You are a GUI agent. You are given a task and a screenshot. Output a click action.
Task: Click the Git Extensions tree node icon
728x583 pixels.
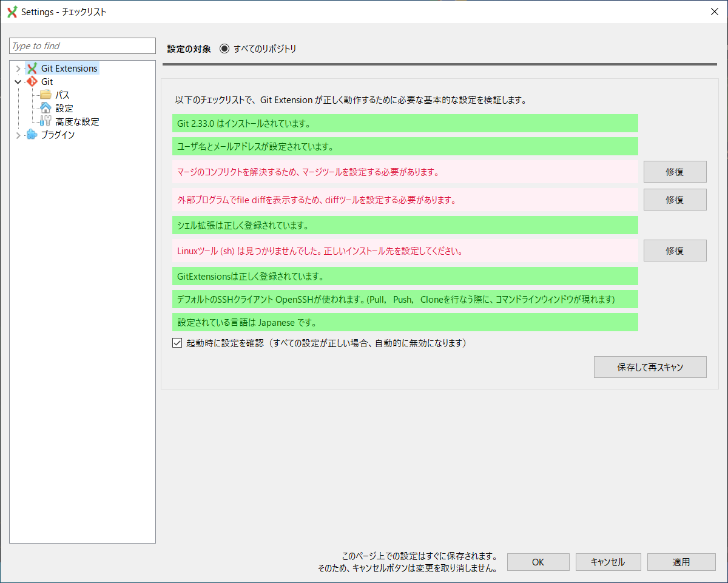pos(32,69)
